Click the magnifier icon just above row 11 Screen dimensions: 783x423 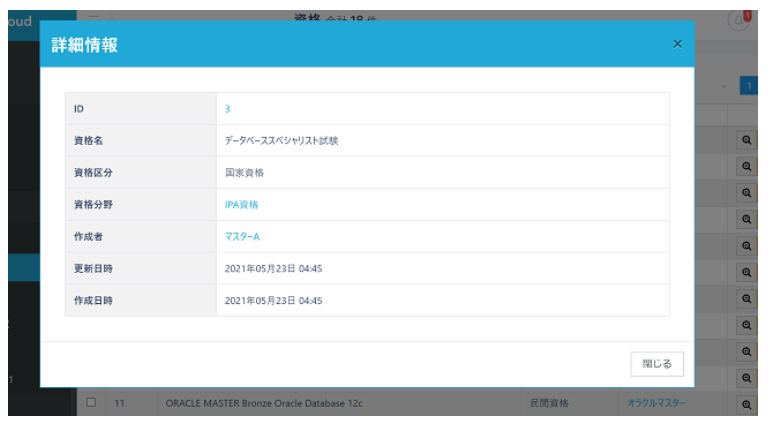click(746, 378)
